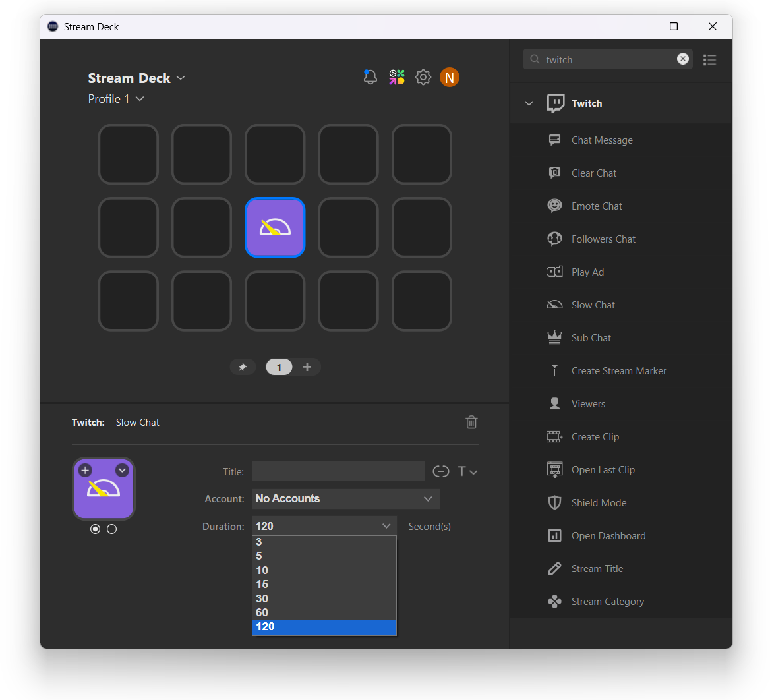Viewport: 770px width, 700px height.
Task: Select the Followers Chat action icon
Action: (554, 239)
